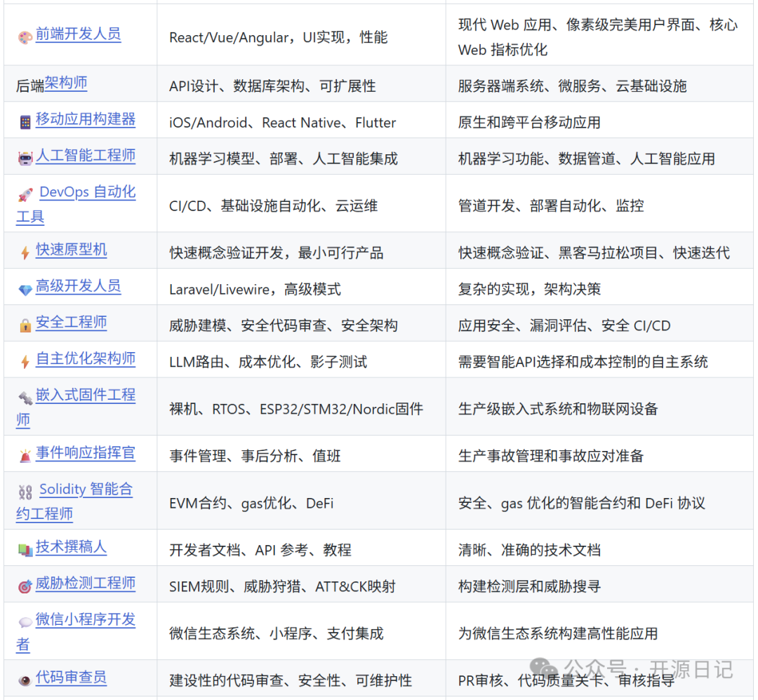Open the 人工智能工程师 link
This screenshot has height=700, width=758.
(86, 156)
